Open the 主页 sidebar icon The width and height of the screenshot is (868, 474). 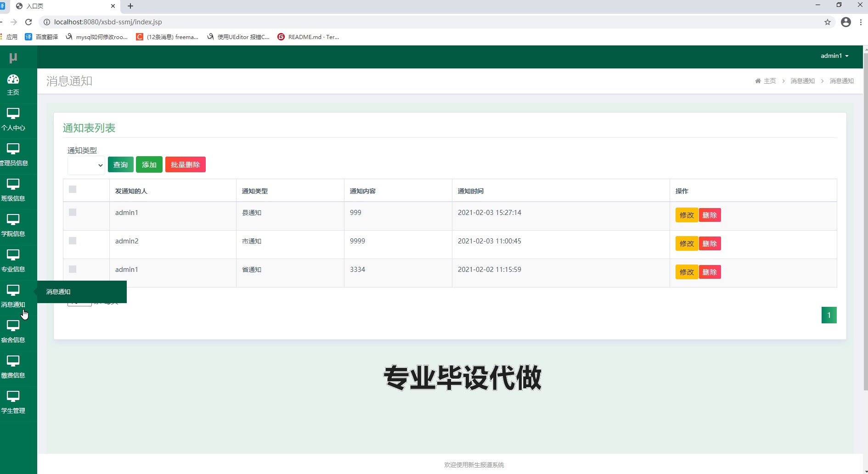(x=12, y=84)
